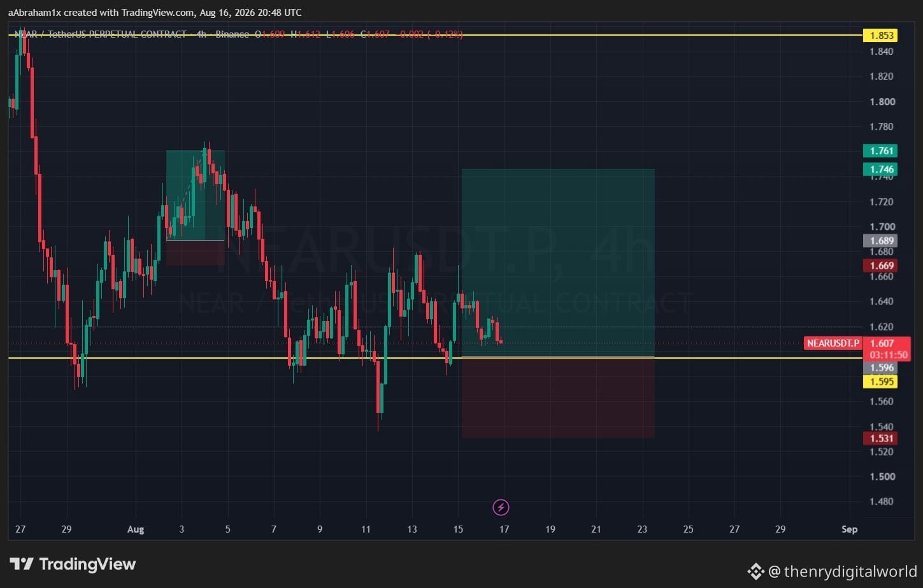Click the grey 1.689 price label

click(880, 241)
